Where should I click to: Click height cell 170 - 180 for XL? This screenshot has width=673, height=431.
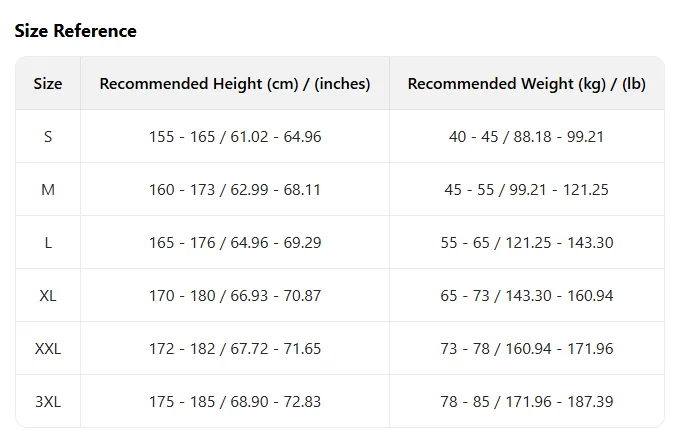pos(235,295)
